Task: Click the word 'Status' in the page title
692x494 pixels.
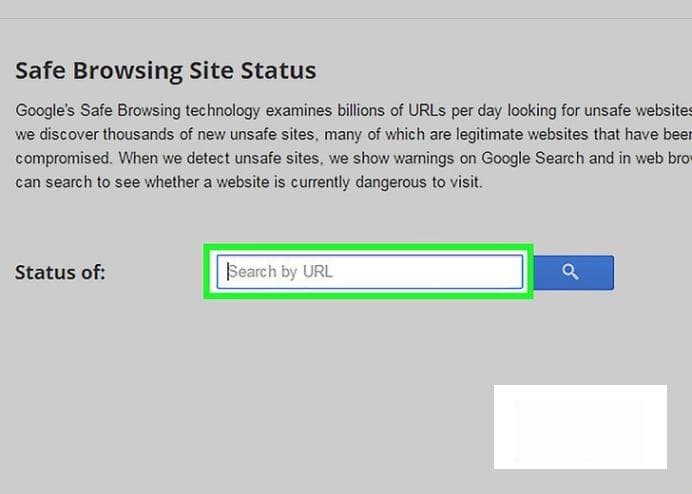Action: click(278, 71)
